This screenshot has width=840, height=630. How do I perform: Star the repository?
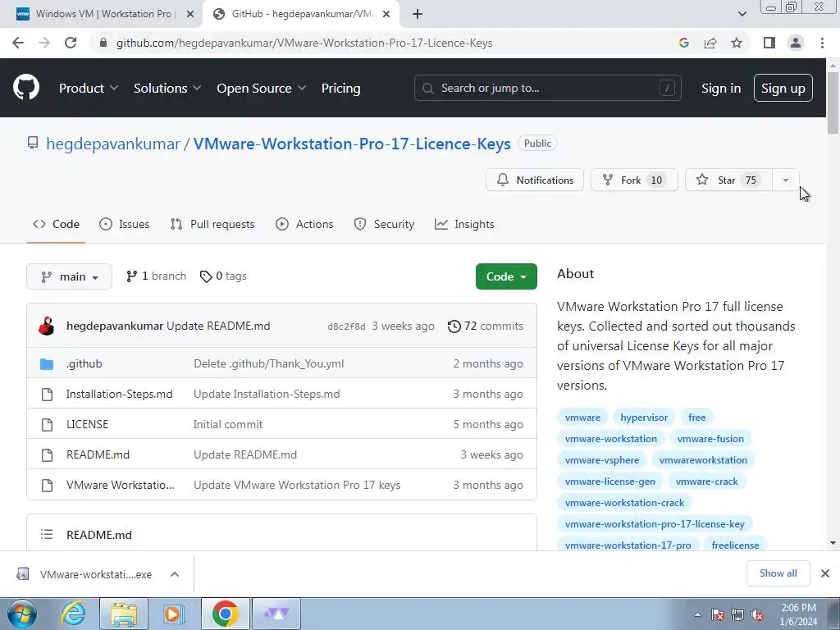click(729, 180)
